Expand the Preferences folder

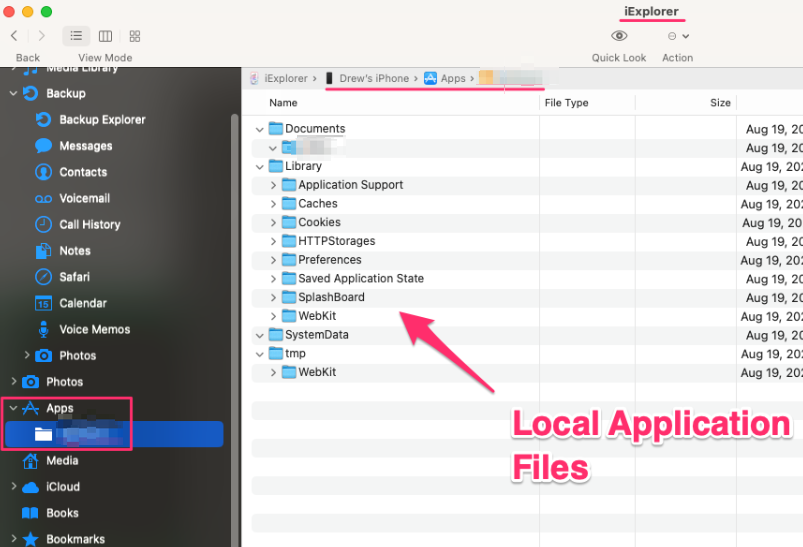[273, 260]
